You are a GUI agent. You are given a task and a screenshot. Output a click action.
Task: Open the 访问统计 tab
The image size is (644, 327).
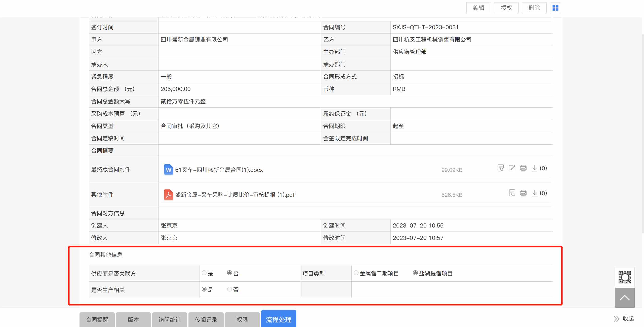point(170,320)
